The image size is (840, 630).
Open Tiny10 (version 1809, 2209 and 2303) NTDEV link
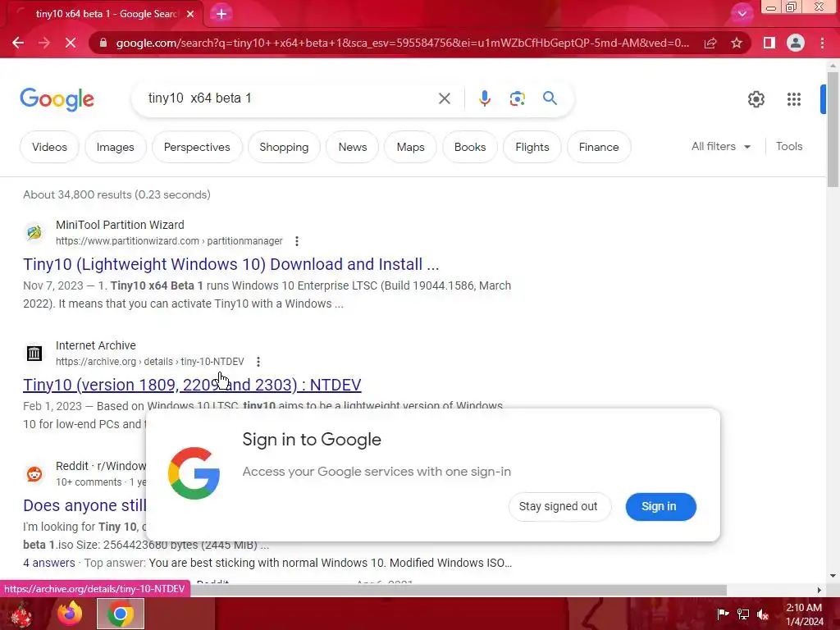coord(192,385)
